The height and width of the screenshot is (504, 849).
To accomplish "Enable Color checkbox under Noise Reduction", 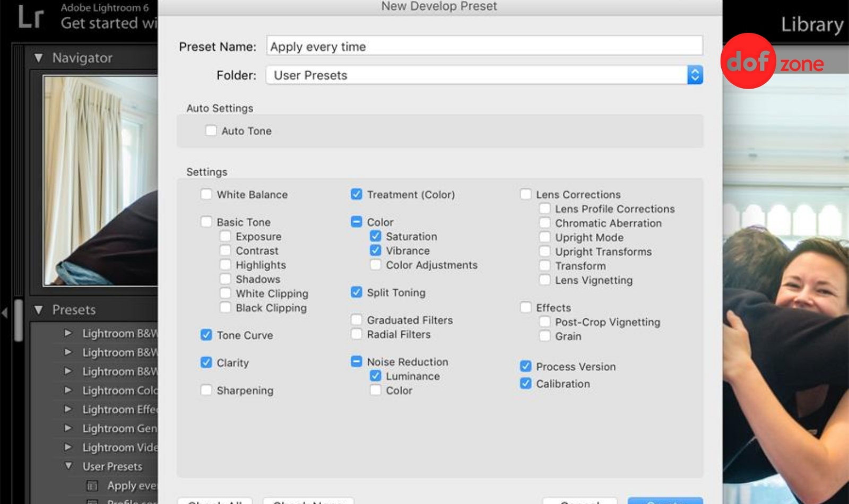I will [376, 390].
